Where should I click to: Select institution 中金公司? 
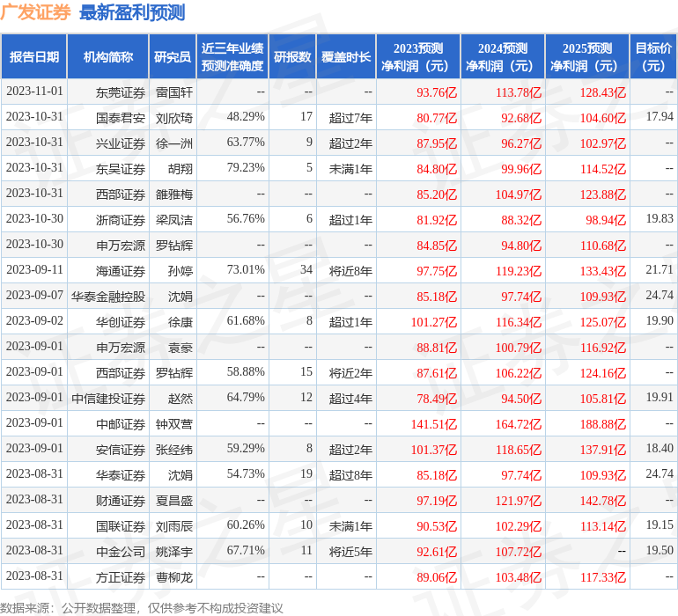(121, 552)
